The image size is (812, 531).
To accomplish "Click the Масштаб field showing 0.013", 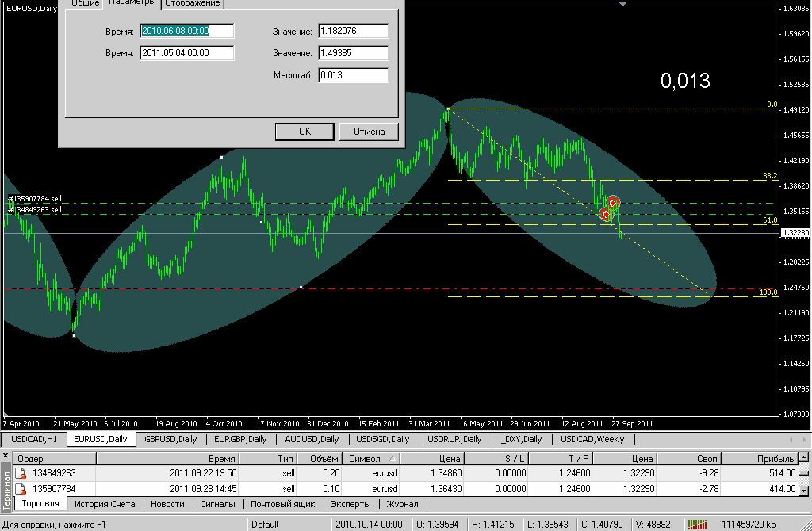I will click(x=353, y=75).
